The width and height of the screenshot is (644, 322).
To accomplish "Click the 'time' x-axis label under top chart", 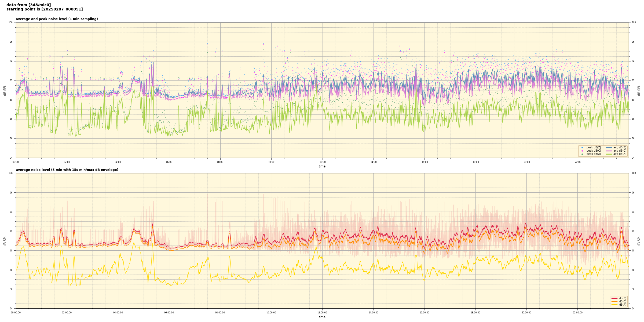I will tap(322, 166).
